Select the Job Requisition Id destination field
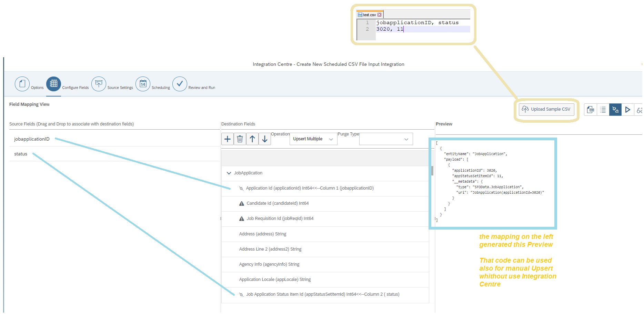 [x=325, y=219]
